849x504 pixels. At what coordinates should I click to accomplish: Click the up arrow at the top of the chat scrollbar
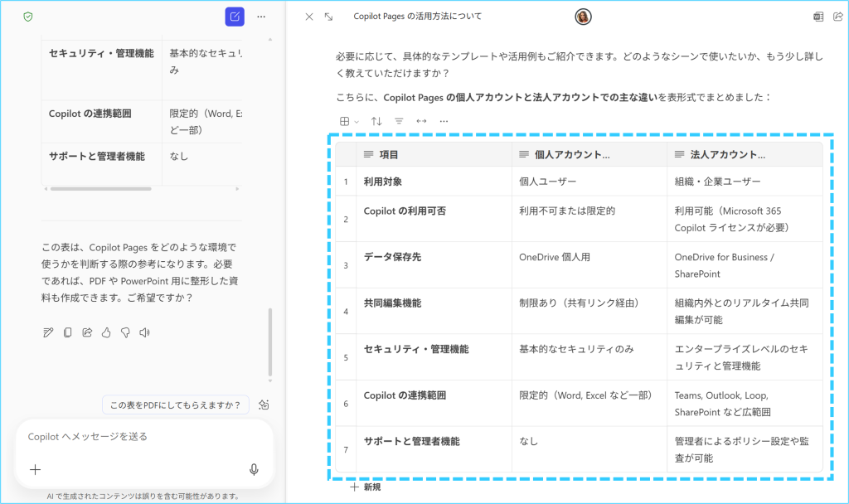270,40
